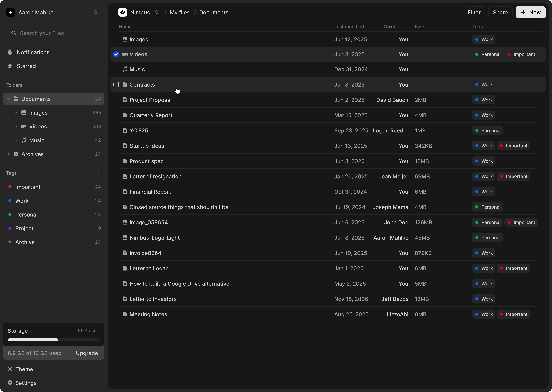The height and width of the screenshot is (392, 552).
Task: Click the video camera icon in Videos row
Action: (125, 54)
